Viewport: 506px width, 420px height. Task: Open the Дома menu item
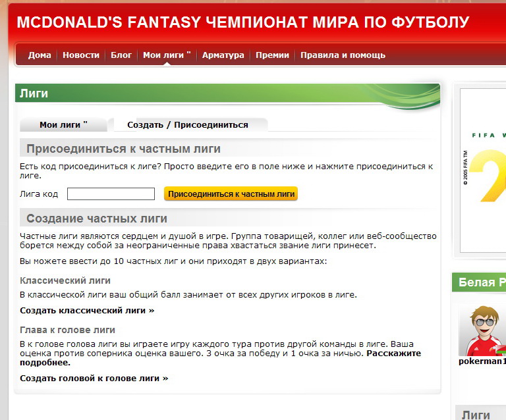pyautogui.click(x=40, y=55)
